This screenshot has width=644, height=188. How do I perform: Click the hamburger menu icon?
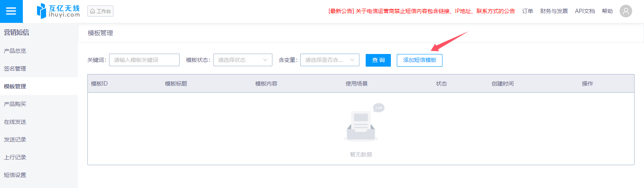pos(11,11)
